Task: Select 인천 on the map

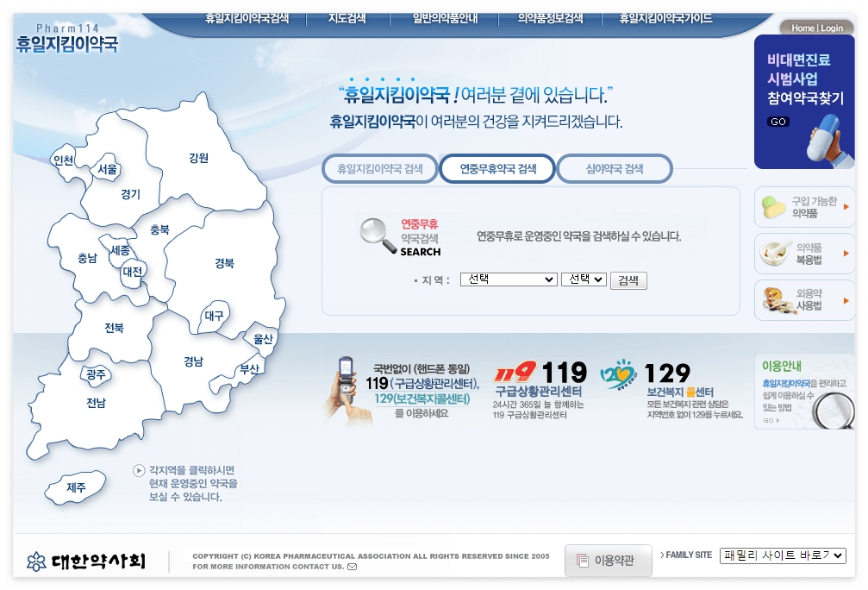Action: tap(63, 160)
